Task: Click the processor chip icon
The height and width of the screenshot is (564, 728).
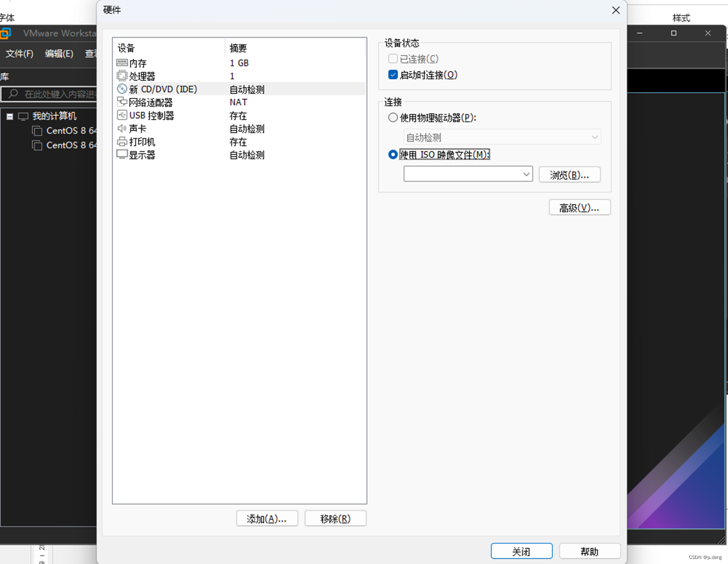Action: (122, 76)
